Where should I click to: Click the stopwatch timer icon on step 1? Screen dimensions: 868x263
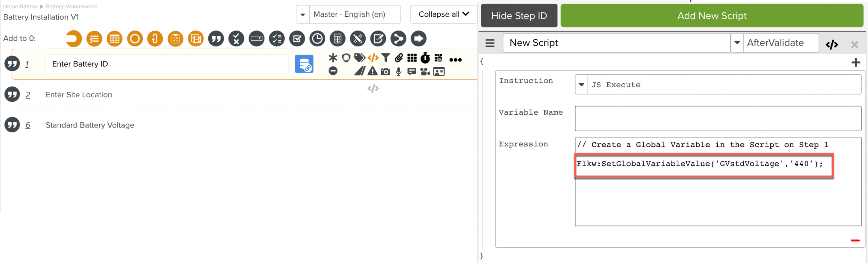pos(425,58)
